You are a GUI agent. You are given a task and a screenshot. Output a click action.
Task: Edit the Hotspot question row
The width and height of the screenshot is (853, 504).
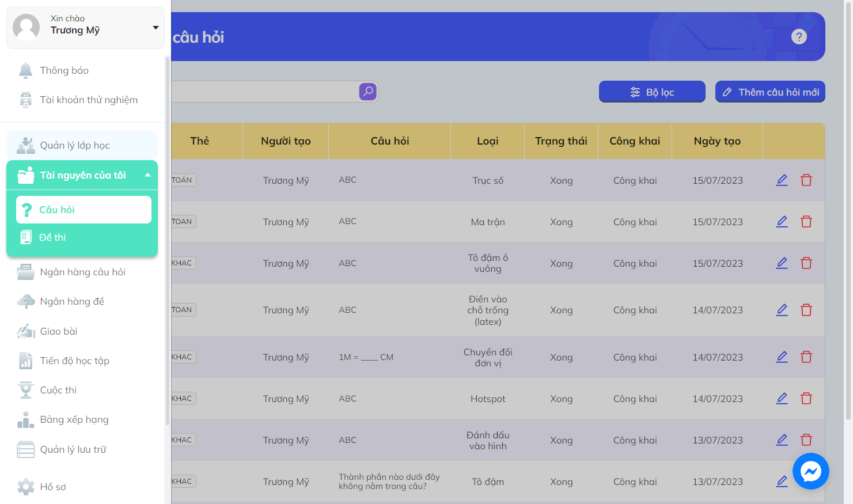click(x=782, y=399)
